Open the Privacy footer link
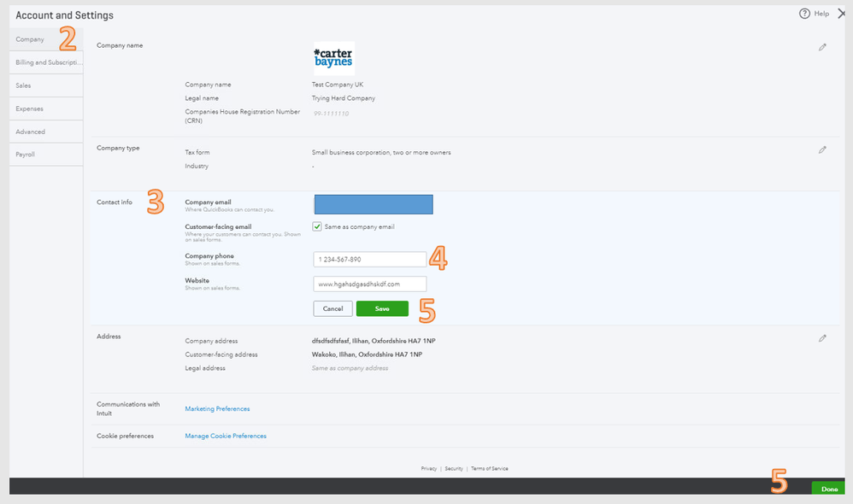Screen dimensions: 853x504 (429, 469)
